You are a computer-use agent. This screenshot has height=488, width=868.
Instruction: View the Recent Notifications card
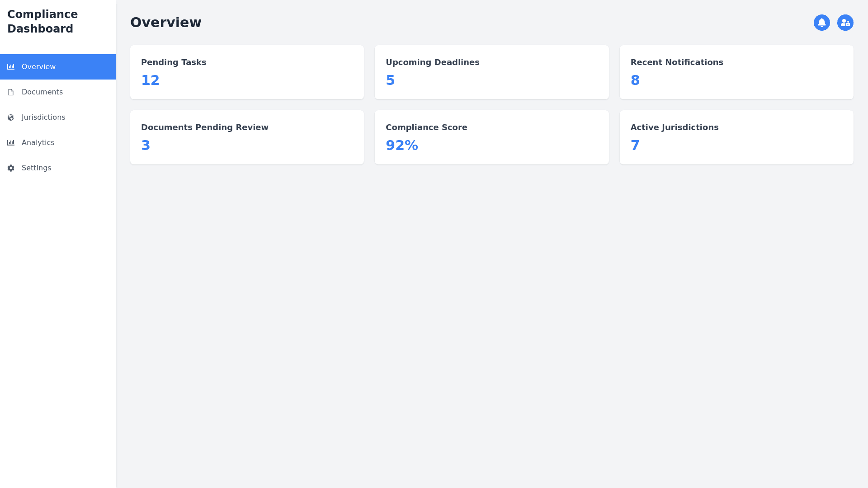tap(736, 72)
